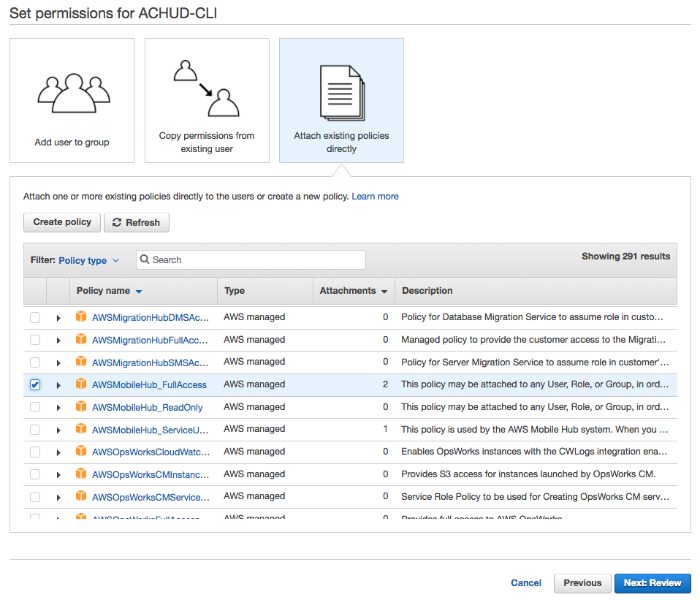The image size is (700, 600).
Task: Expand the AWSMobileHub_ReadOnly row details
Action: (x=58, y=408)
